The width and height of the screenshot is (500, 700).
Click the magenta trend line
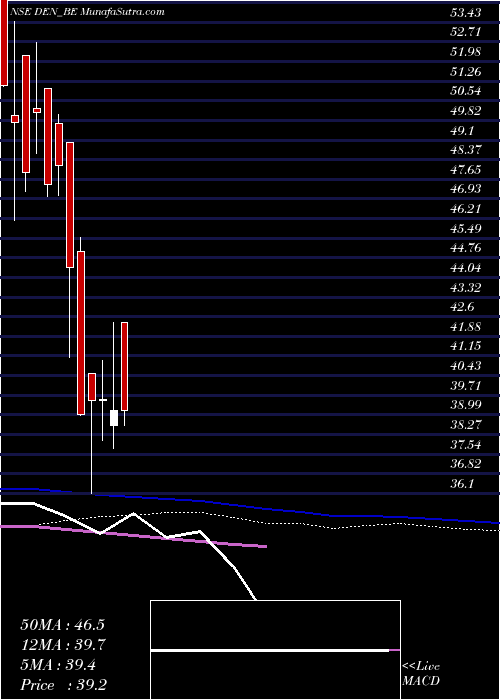133,536
